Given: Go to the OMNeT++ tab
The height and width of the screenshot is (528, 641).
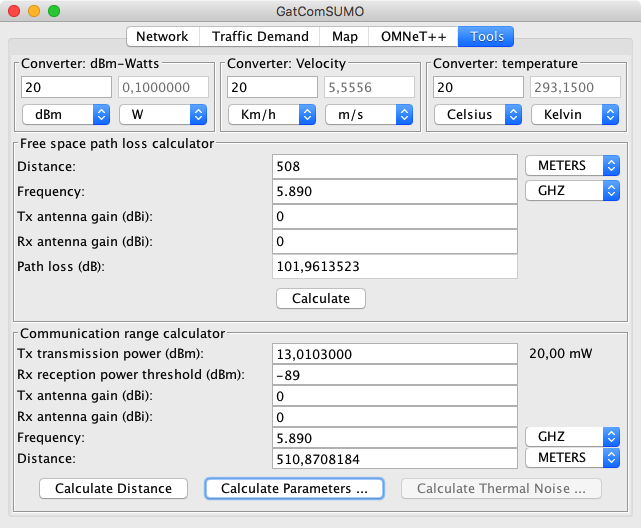Looking at the screenshot, I should (413, 37).
